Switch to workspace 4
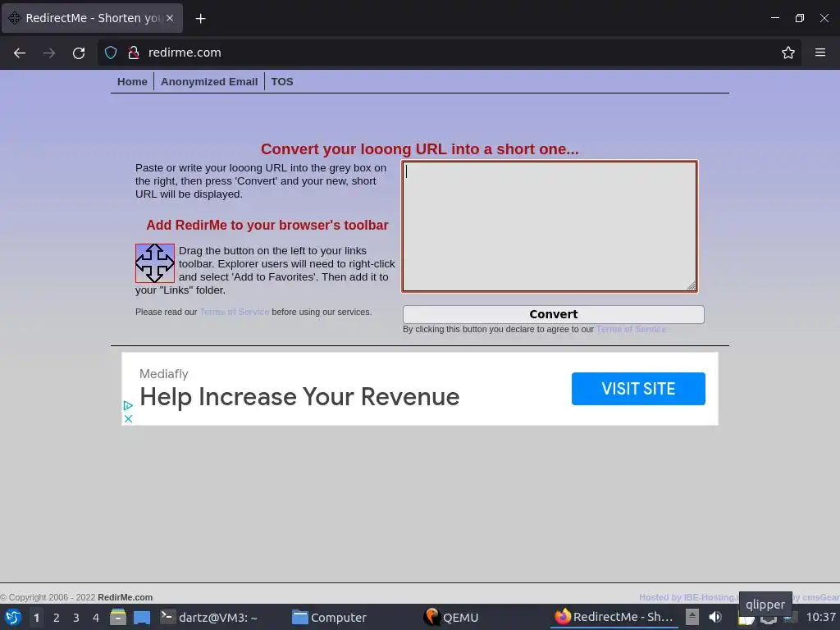This screenshot has height=630, width=840. coord(96,618)
